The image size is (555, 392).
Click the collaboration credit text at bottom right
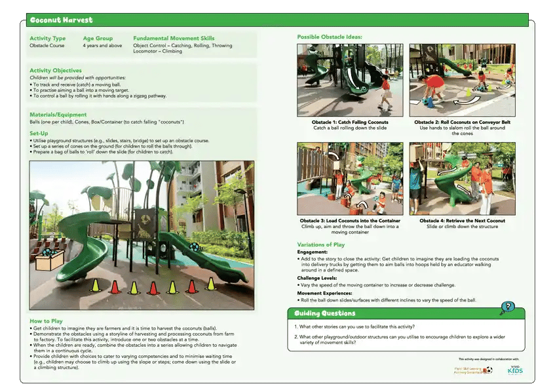[488, 358]
